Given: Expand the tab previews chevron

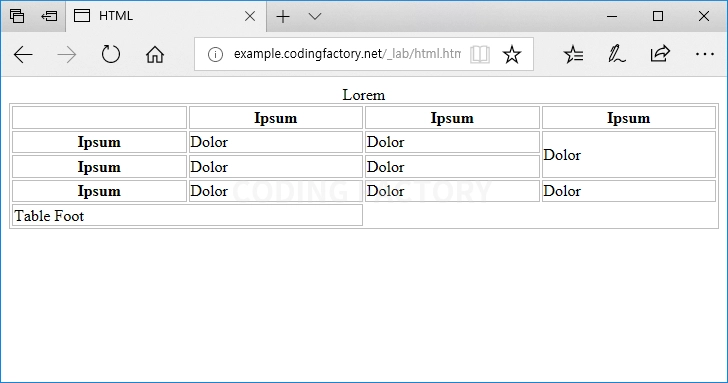Looking at the screenshot, I should click(315, 17).
